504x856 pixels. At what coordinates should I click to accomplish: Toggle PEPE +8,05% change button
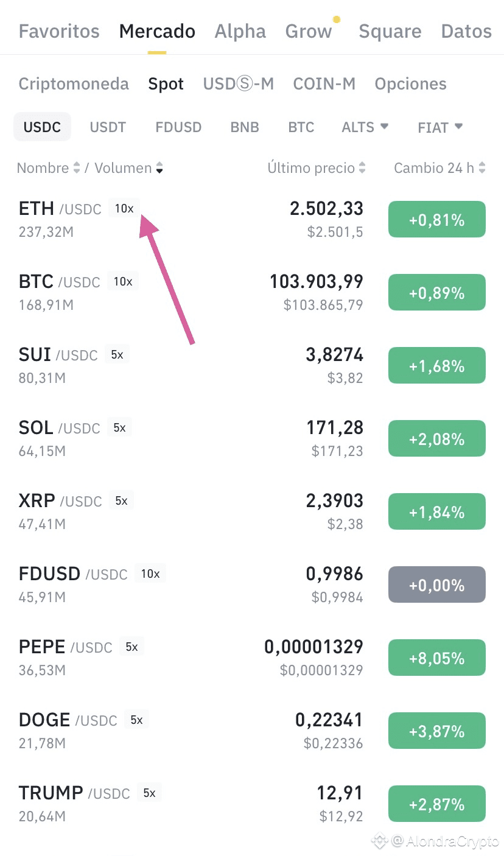pyautogui.click(x=437, y=658)
